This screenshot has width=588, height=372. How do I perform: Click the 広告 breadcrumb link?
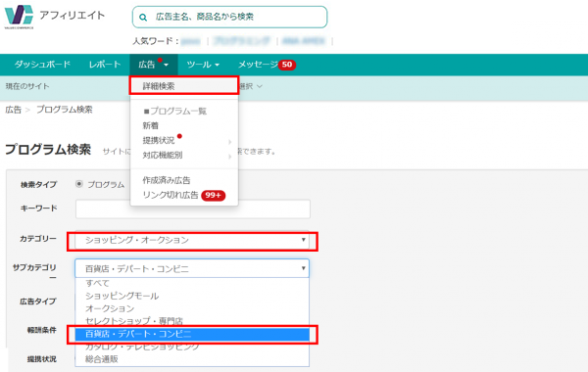tap(13, 110)
